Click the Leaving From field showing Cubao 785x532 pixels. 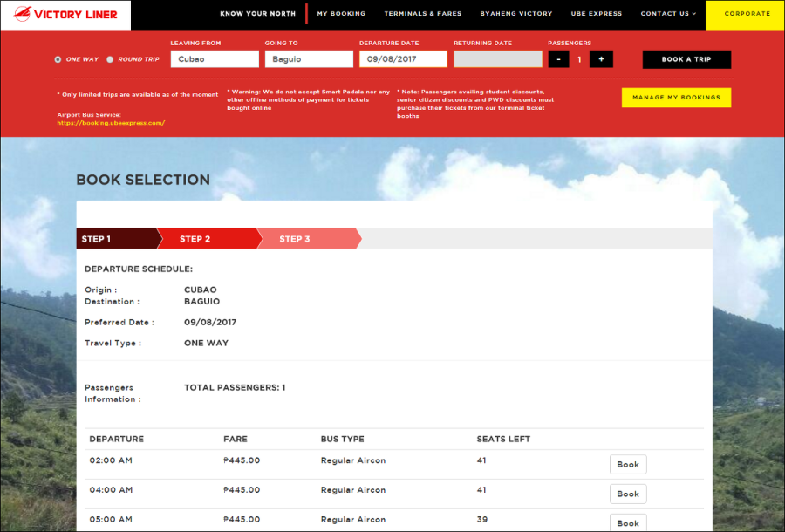click(x=215, y=59)
